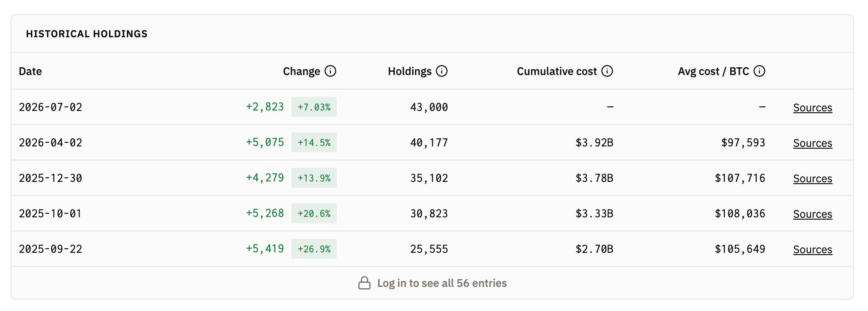The image size is (868, 311).
Task: Open Sources for the 2025-09-22 row
Action: [x=813, y=250]
